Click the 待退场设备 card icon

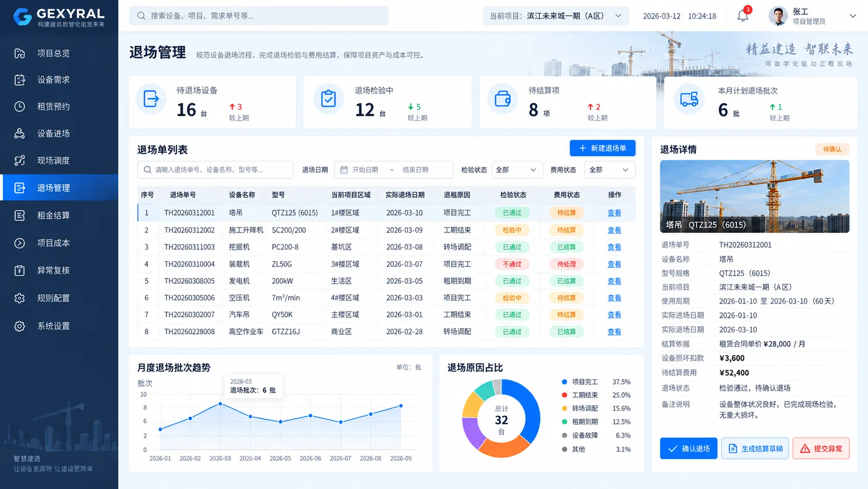(x=151, y=99)
